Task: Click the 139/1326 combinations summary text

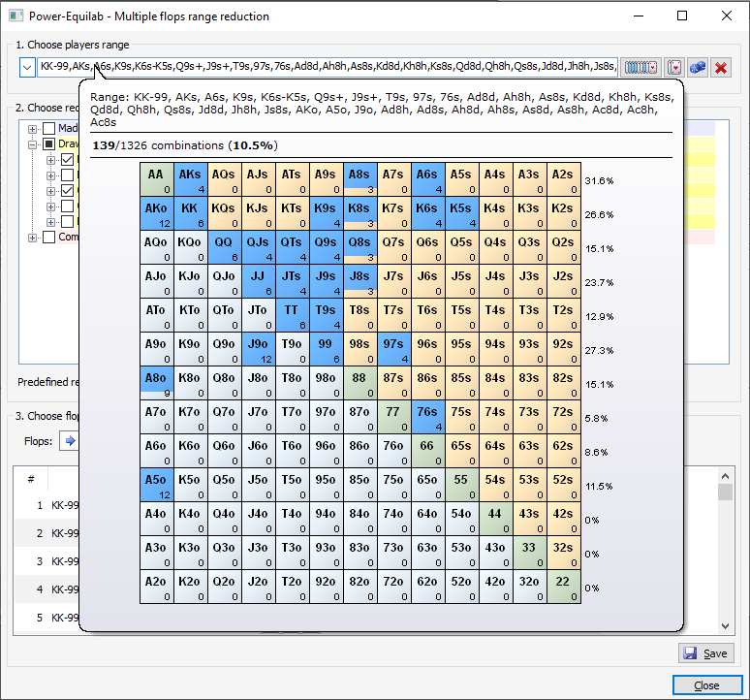Action: [x=185, y=145]
